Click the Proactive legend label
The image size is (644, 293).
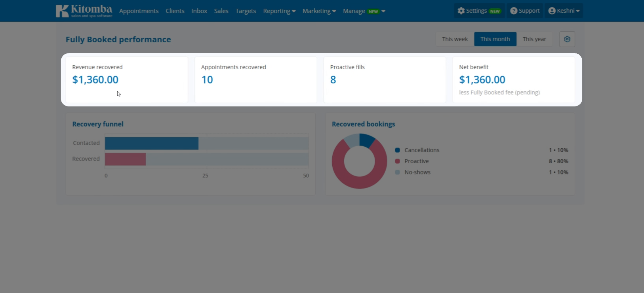click(x=417, y=161)
